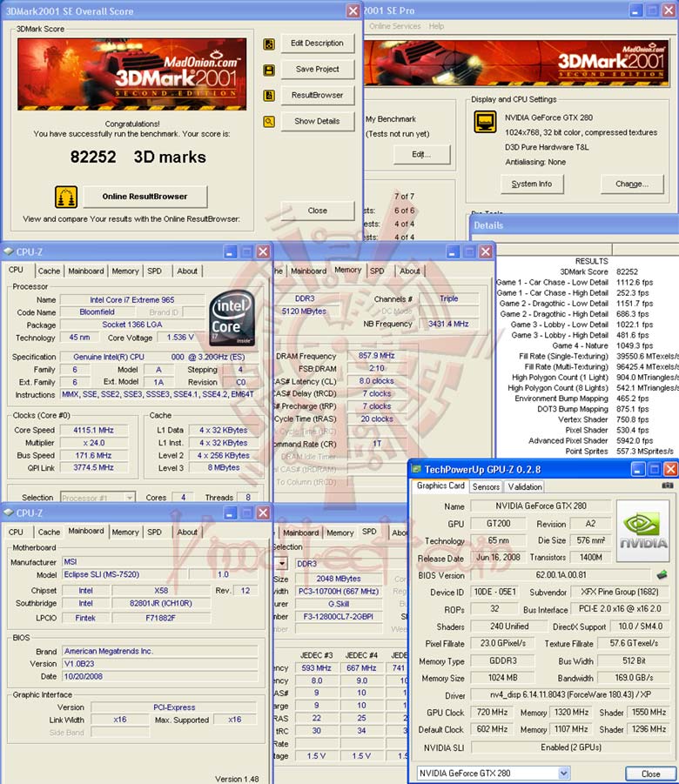This screenshot has height=784, width=679.
Task: Select the SPD tab in top-left CPU-Z
Action: [154, 271]
